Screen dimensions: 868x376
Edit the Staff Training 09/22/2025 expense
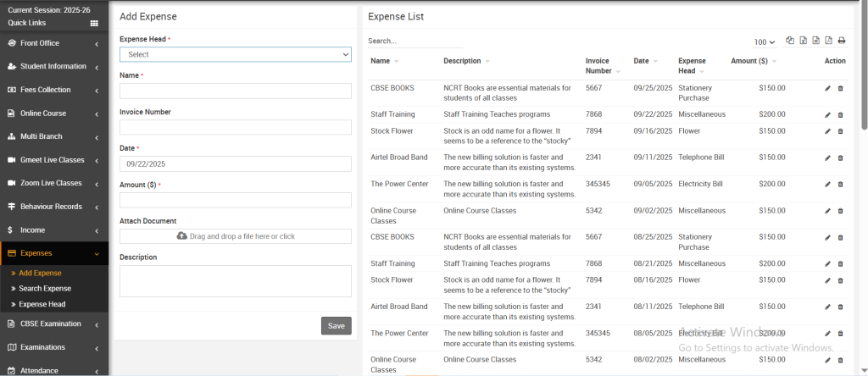pyautogui.click(x=827, y=114)
